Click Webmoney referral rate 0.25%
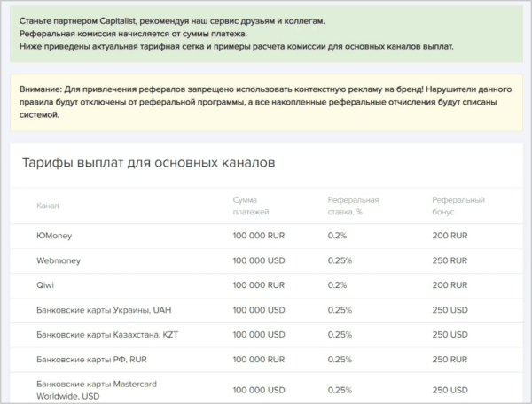 pyautogui.click(x=340, y=260)
